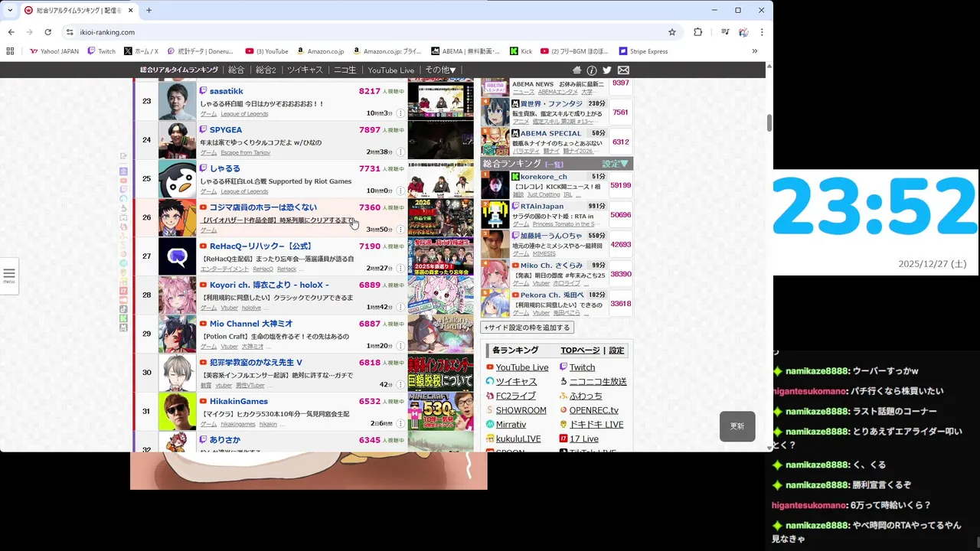Open the Chrome extensions puzzle icon

697,32
